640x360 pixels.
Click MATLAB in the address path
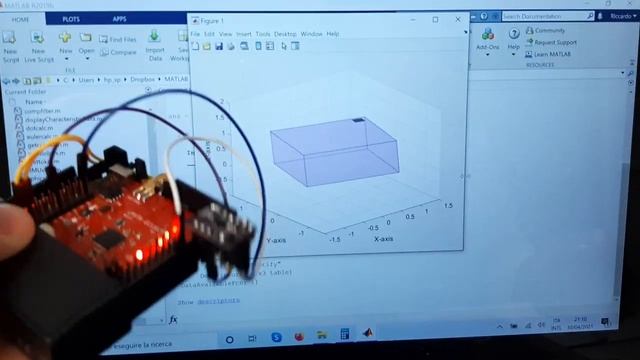(x=176, y=78)
